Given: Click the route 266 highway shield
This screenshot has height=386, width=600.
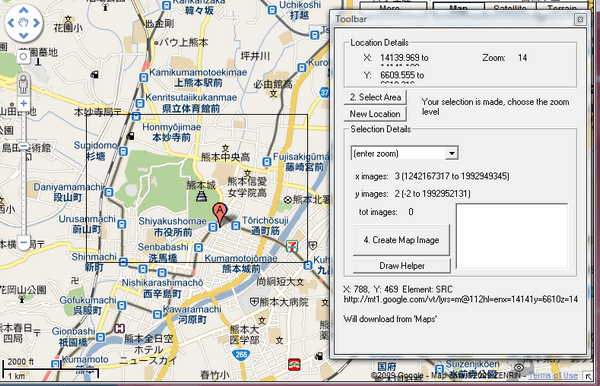Looking at the screenshot, I should click(x=241, y=355).
